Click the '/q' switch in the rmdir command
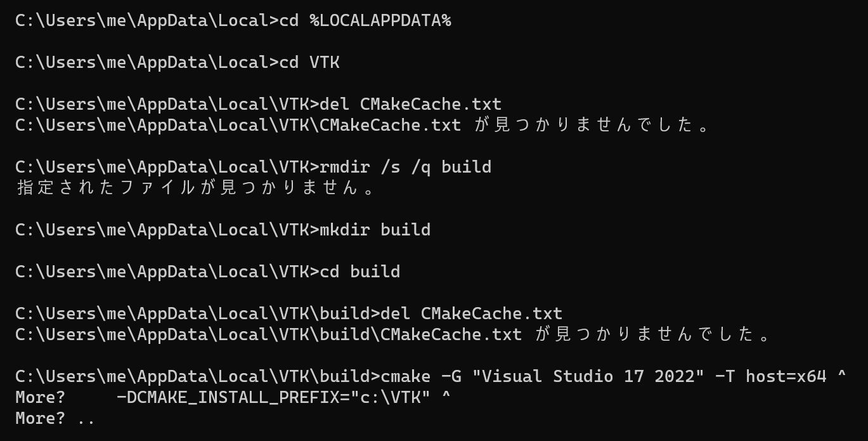 (x=421, y=167)
